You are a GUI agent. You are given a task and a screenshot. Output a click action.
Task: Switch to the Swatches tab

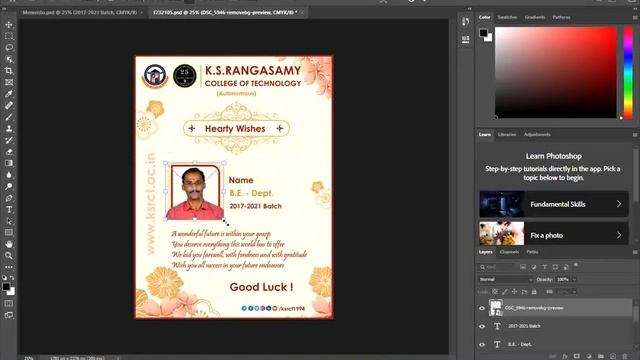coord(507,17)
